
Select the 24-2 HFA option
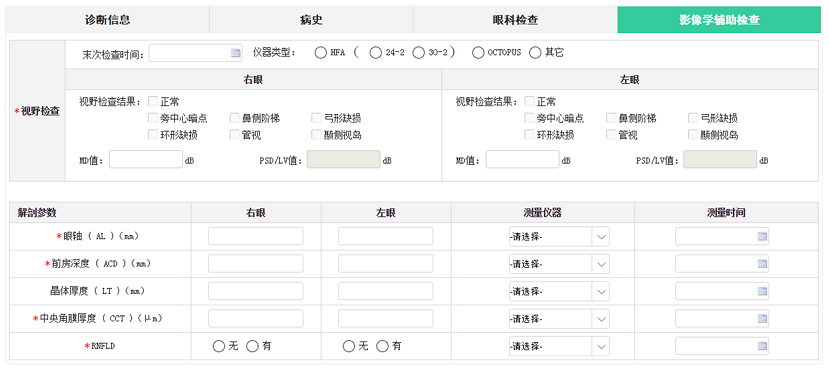(x=375, y=53)
